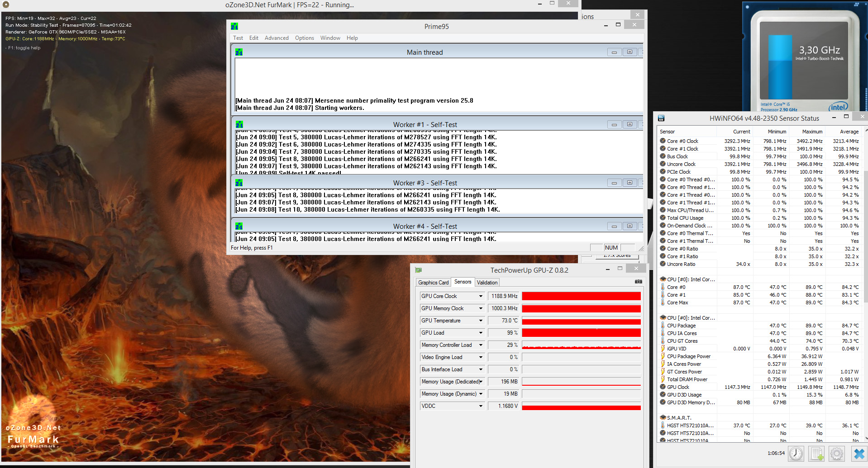Click the HWiNFO clock reset icon
Image resolution: width=868 pixels, height=468 pixels.
point(796,453)
